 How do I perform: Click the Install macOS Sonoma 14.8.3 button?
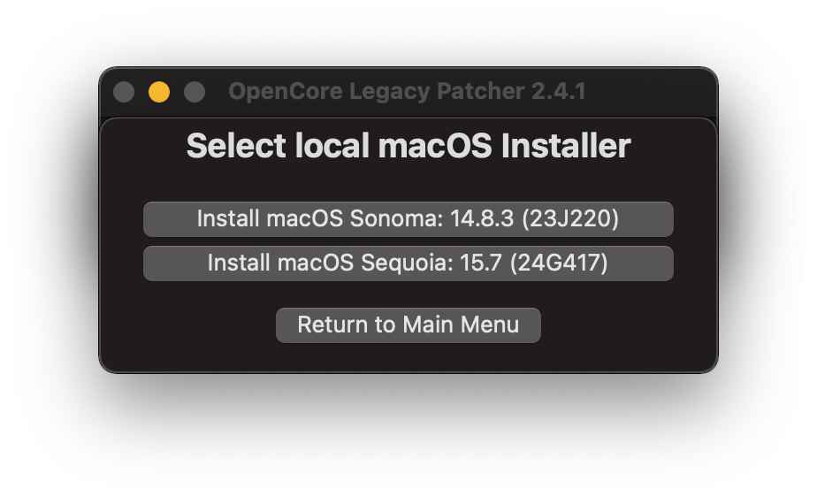408,219
